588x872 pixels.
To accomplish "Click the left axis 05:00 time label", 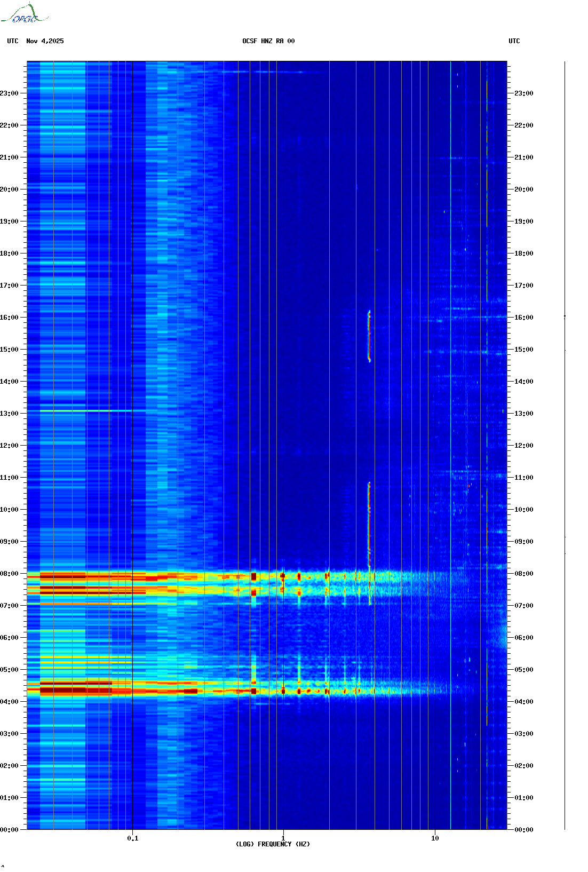I will point(9,670).
